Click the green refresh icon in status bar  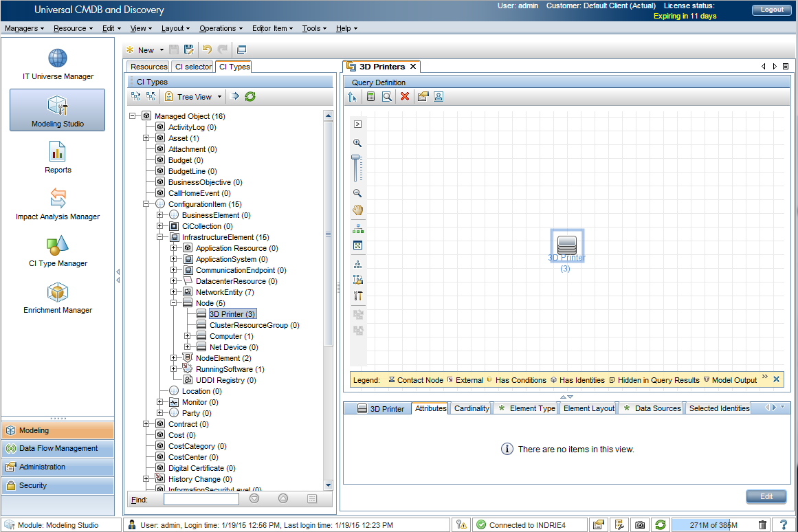pos(661,524)
